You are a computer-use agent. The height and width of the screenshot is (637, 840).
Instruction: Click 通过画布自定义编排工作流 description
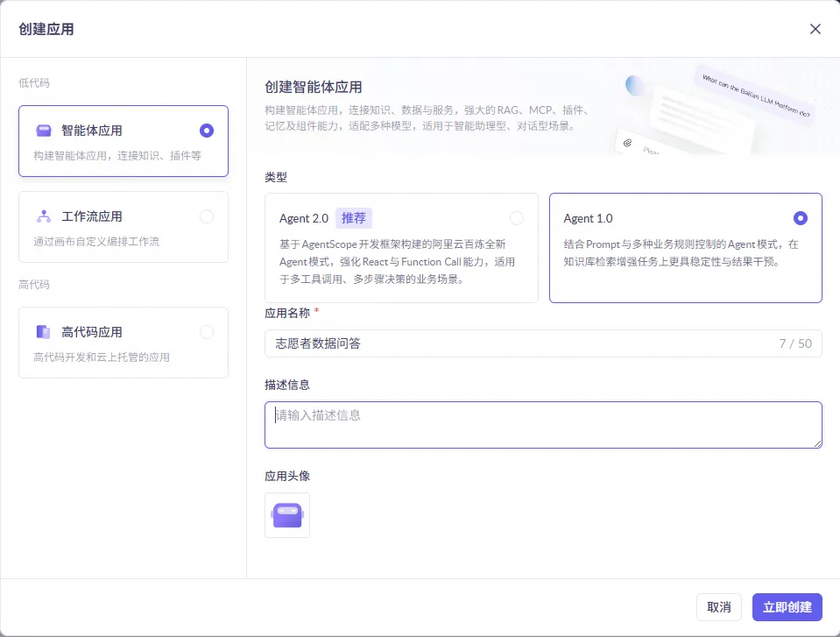coord(96,242)
